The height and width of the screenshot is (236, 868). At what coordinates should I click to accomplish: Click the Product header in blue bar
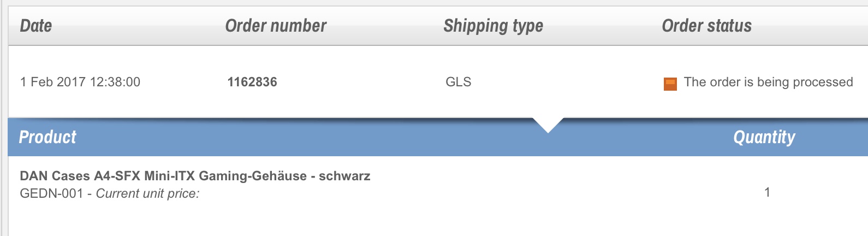47,137
